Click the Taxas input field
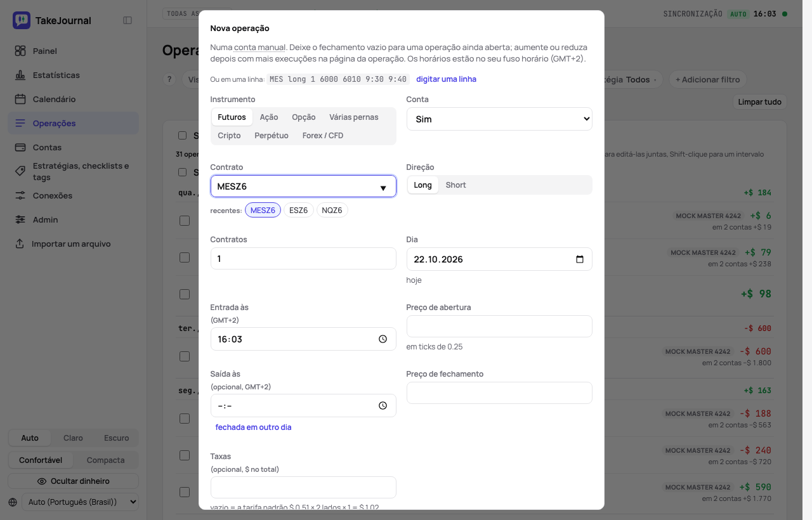This screenshot has width=812, height=520. (303, 488)
